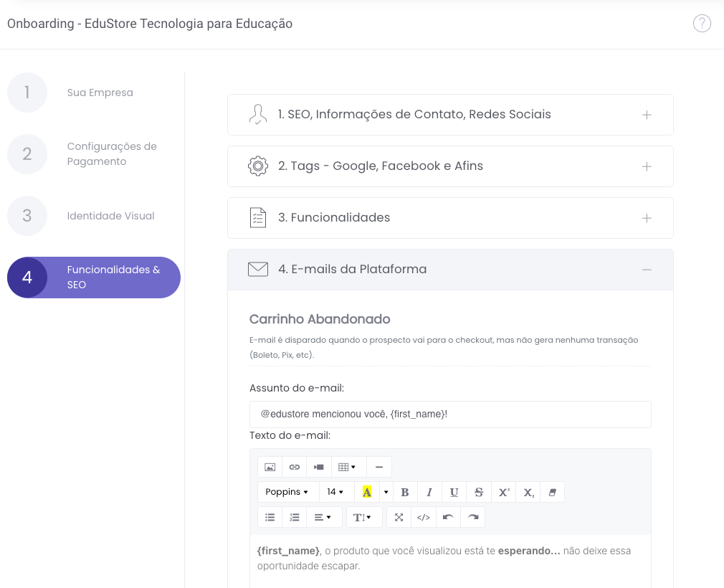Viewport: 724px width, 588px height.
Task: Toggle bold formatting
Action: 404,492
